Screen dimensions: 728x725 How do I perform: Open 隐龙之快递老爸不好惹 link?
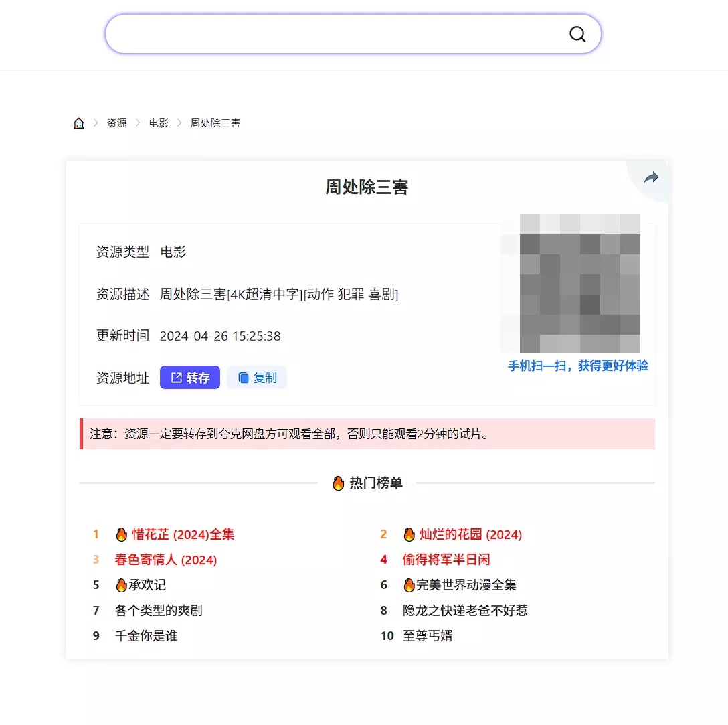pos(465,611)
